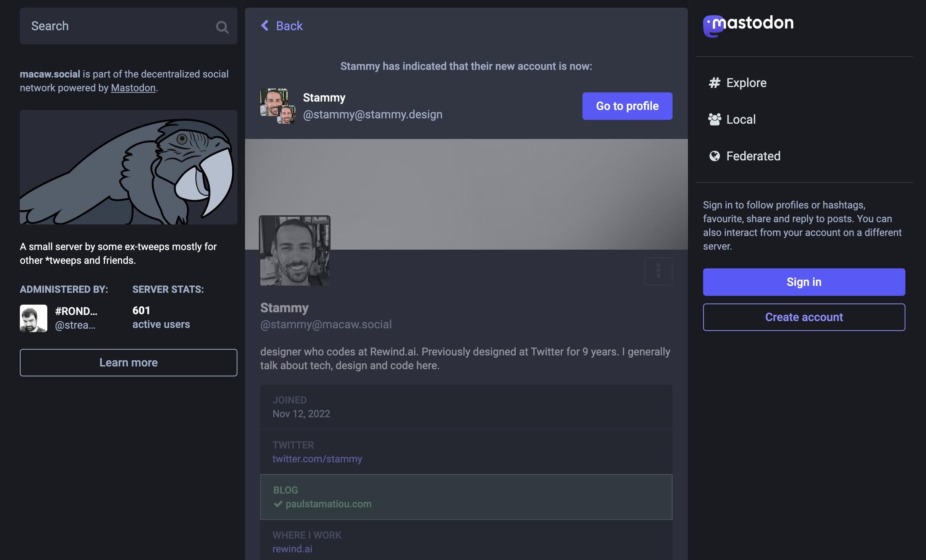
Task: Click the macaw.social bold server name
Action: 50,74
